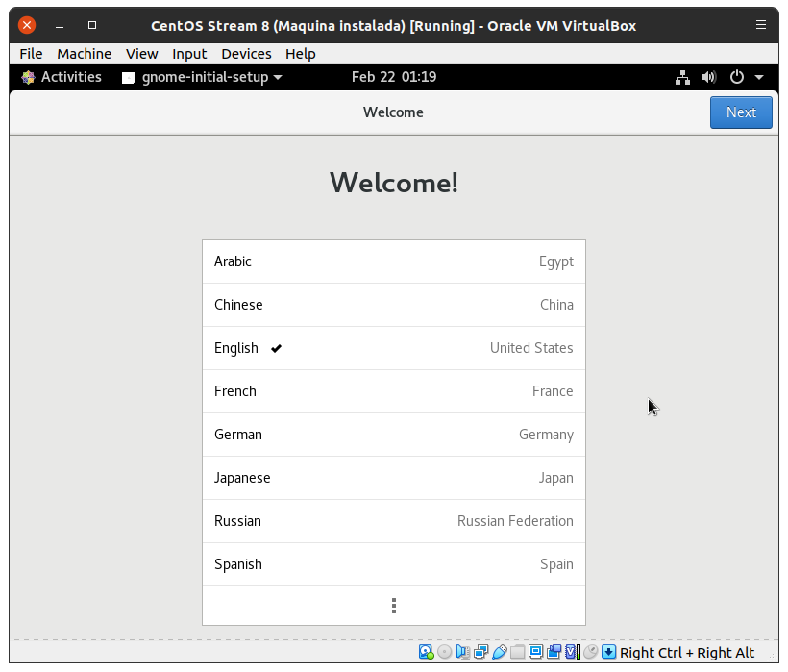This screenshot has width=788, height=672.
Task: Click the mouse integration status icon
Action: [x=591, y=653]
